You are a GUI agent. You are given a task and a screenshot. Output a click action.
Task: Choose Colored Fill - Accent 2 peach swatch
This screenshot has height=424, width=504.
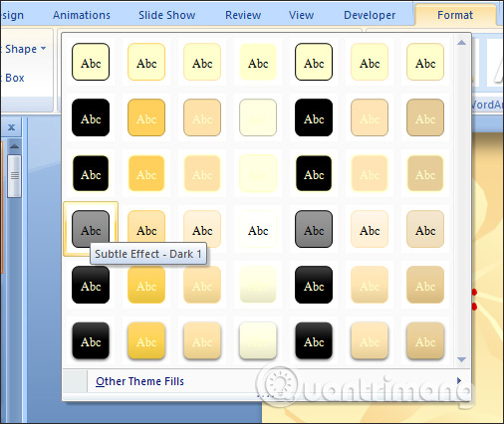tap(202, 117)
